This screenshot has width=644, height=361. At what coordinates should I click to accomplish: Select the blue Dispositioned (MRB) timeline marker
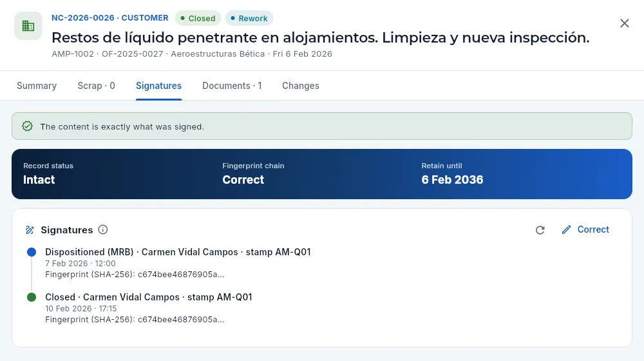coord(32,252)
